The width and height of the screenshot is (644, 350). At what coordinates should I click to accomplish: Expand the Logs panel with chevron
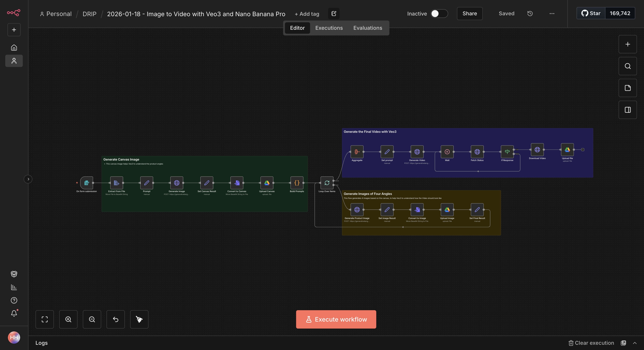coord(635,343)
